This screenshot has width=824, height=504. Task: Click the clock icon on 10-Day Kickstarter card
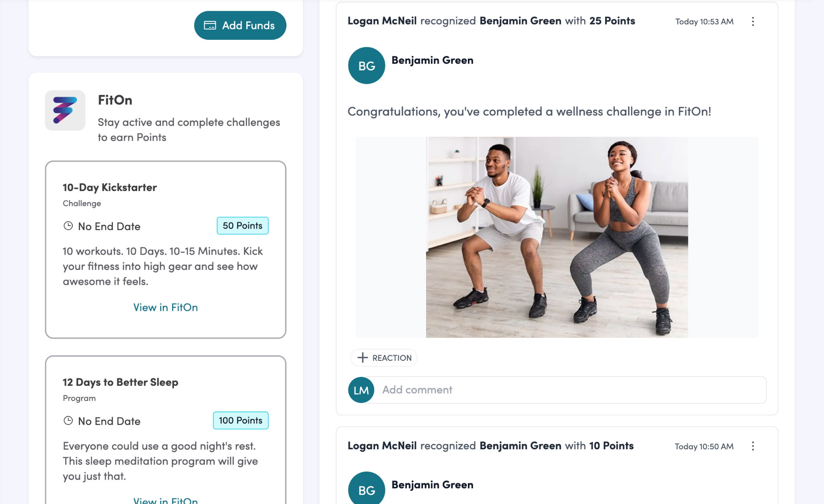(x=68, y=226)
